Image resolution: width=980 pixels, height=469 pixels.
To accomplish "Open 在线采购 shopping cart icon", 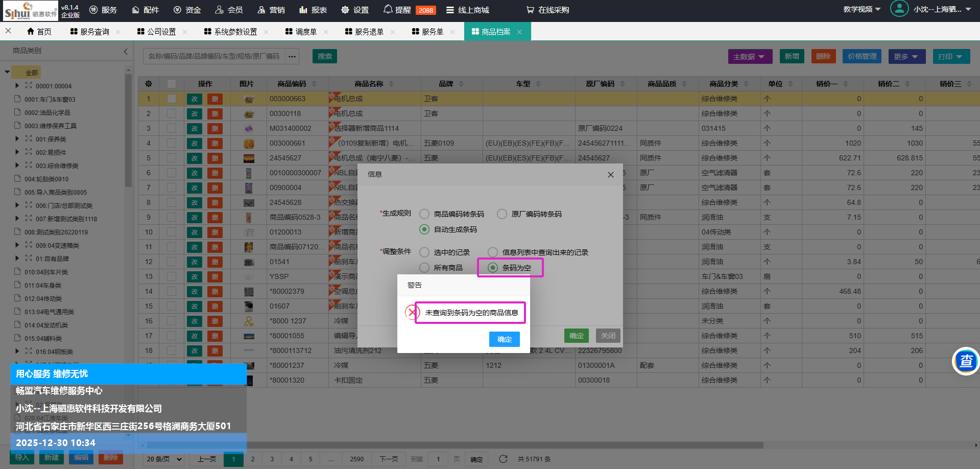I will point(531,10).
